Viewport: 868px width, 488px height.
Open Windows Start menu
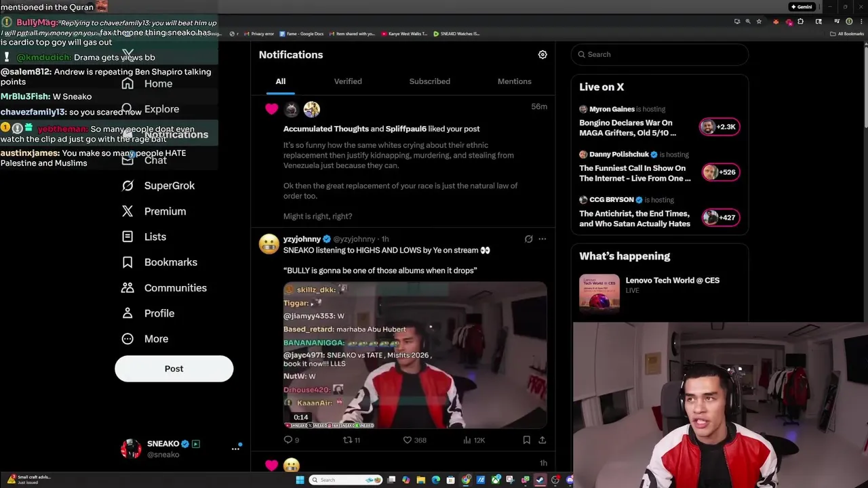tap(300, 480)
